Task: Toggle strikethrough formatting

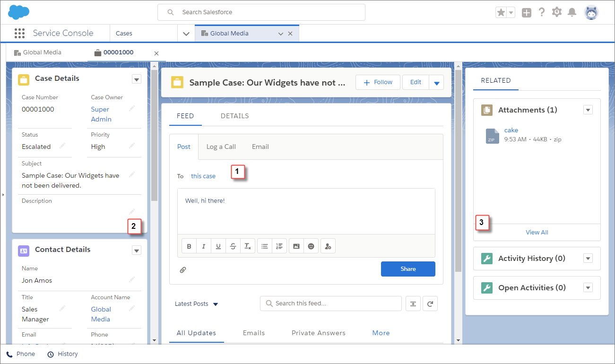Action: pyautogui.click(x=233, y=246)
